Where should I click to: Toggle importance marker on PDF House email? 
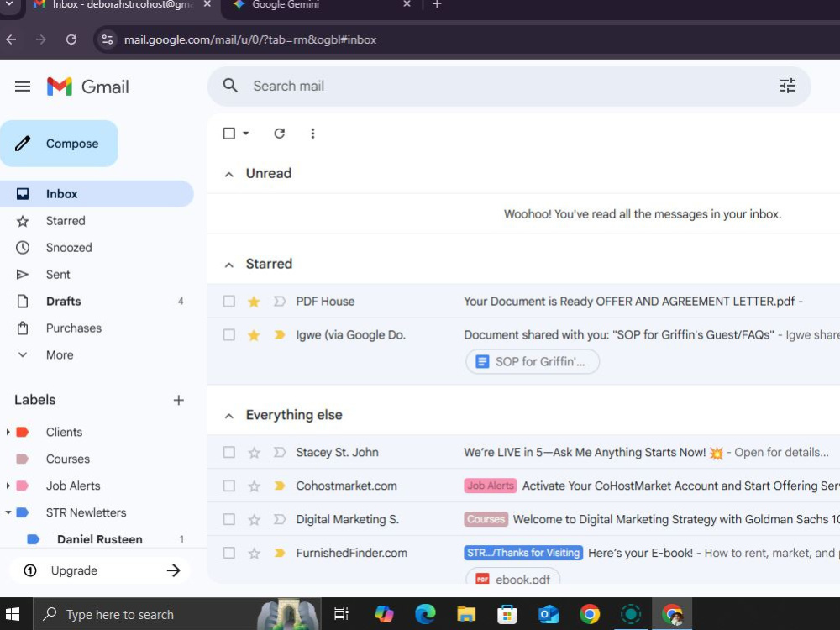pyautogui.click(x=279, y=302)
